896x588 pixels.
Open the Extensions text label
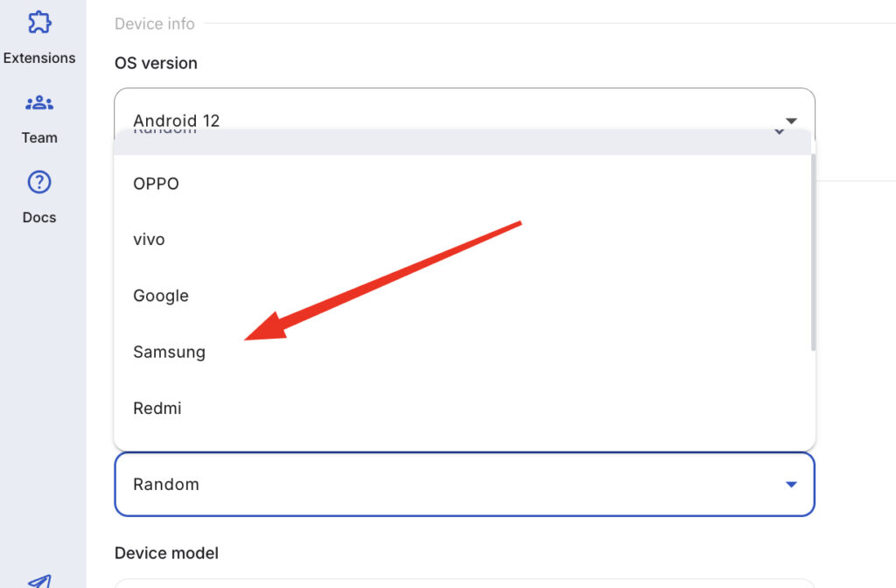click(x=39, y=58)
